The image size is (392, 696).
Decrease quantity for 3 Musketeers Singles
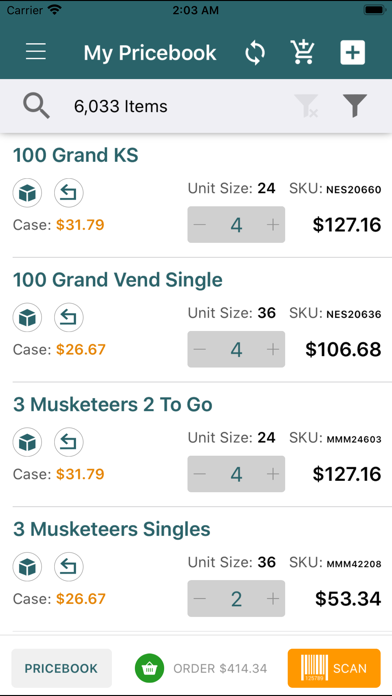tap(200, 599)
